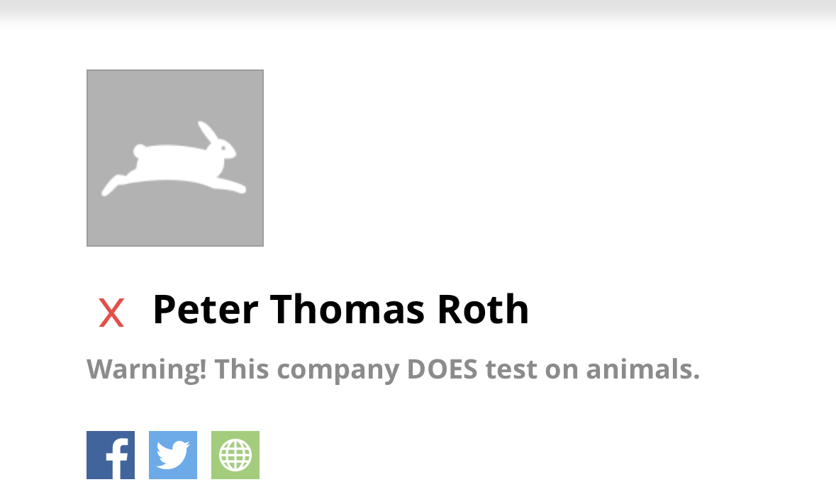Image resolution: width=836 pixels, height=504 pixels.
Task: Open the brand page for Peter Thomas Roth
Action: click(341, 308)
